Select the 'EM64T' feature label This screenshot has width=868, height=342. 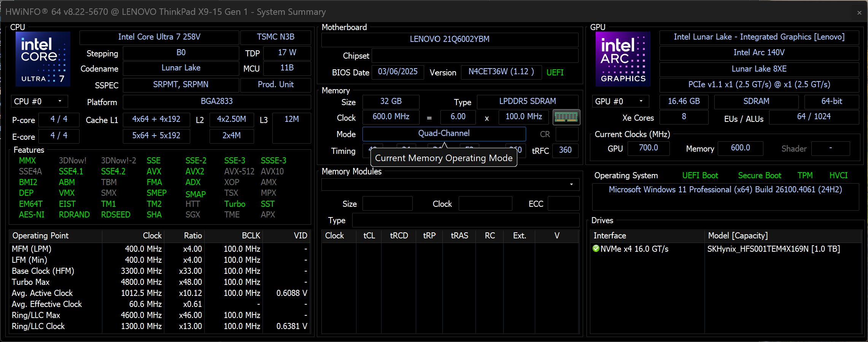click(x=31, y=204)
